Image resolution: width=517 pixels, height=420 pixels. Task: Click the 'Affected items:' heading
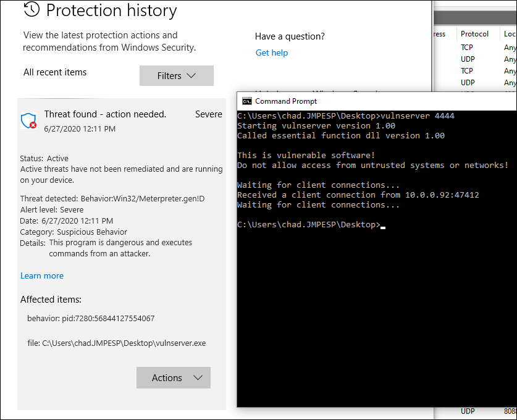(51, 300)
